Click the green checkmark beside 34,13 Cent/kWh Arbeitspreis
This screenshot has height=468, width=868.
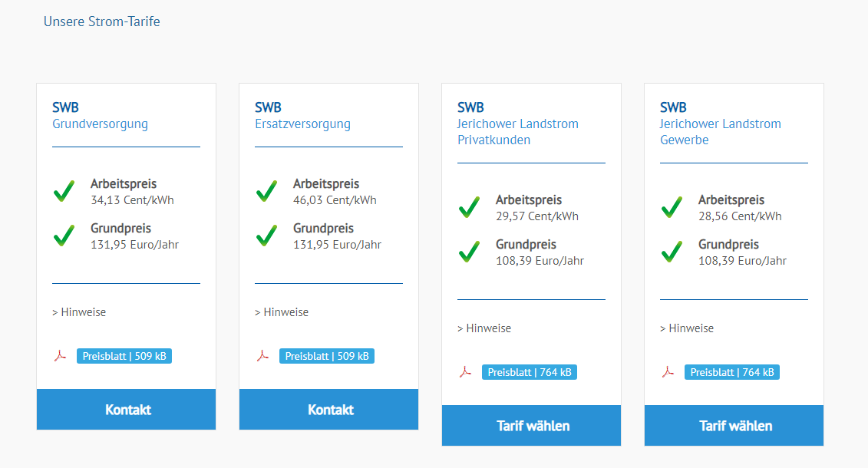(64, 191)
